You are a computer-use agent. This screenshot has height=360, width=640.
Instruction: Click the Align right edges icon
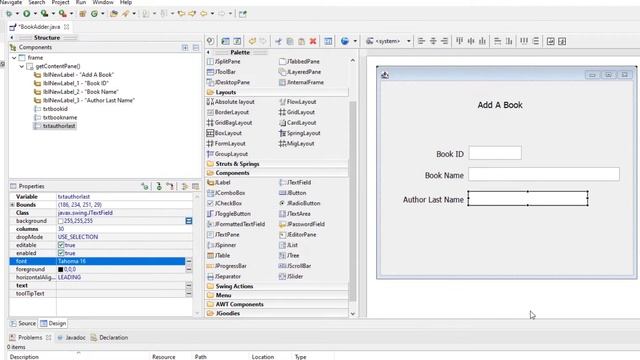click(444, 41)
